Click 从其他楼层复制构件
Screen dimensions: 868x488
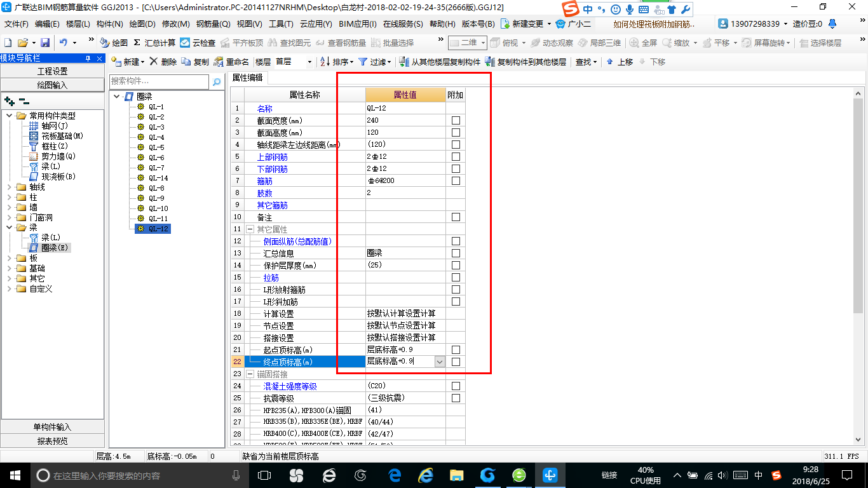click(440, 62)
